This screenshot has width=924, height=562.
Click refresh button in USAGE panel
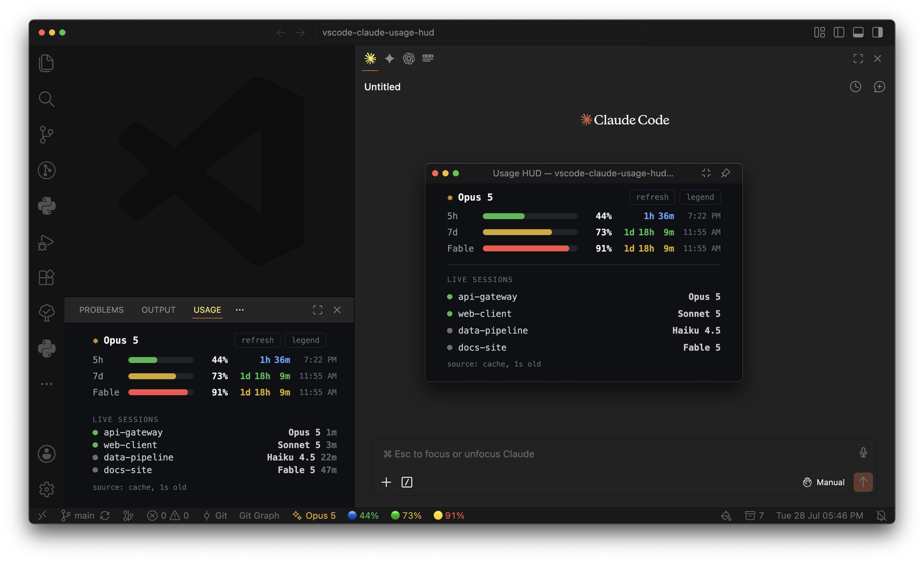(258, 340)
